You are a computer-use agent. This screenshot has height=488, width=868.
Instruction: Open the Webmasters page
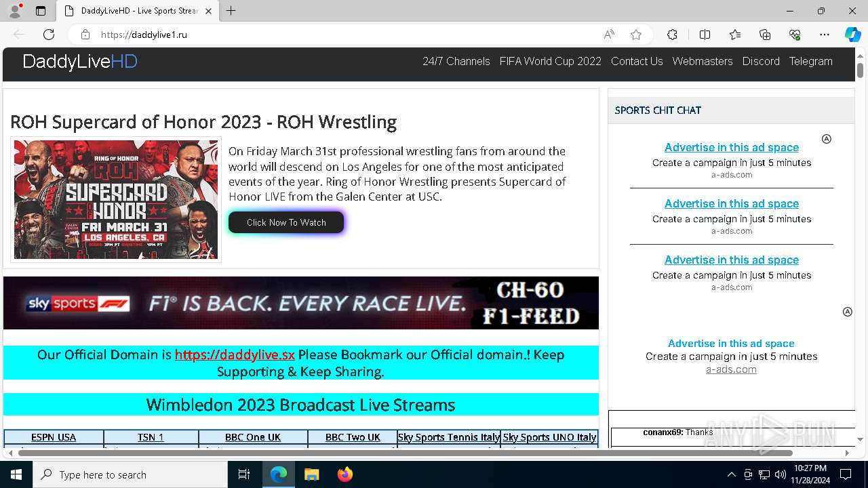pyautogui.click(x=703, y=61)
